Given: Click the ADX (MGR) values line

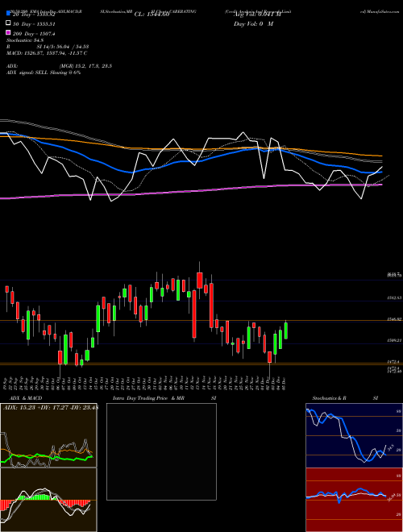Looking at the screenshot, I should point(60,66).
